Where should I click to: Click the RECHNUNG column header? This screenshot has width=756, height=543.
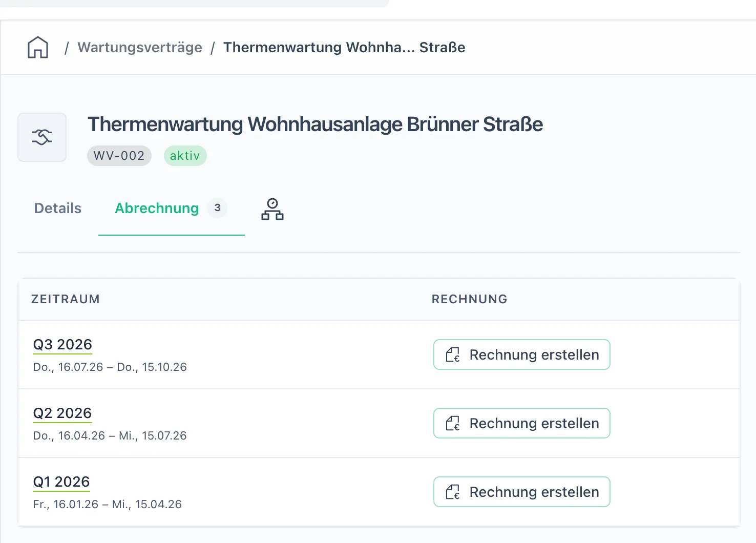click(470, 299)
